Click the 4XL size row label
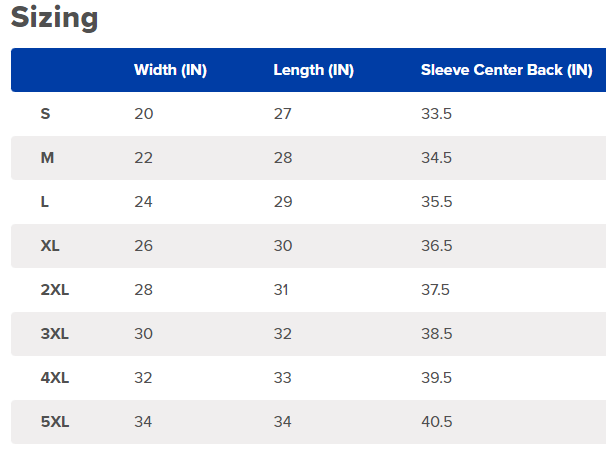The height and width of the screenshot is (457, 606). pos(54,378)
